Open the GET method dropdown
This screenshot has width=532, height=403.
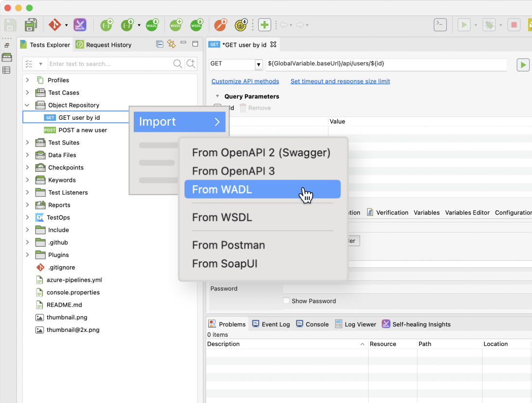click(x=258, y=64)
